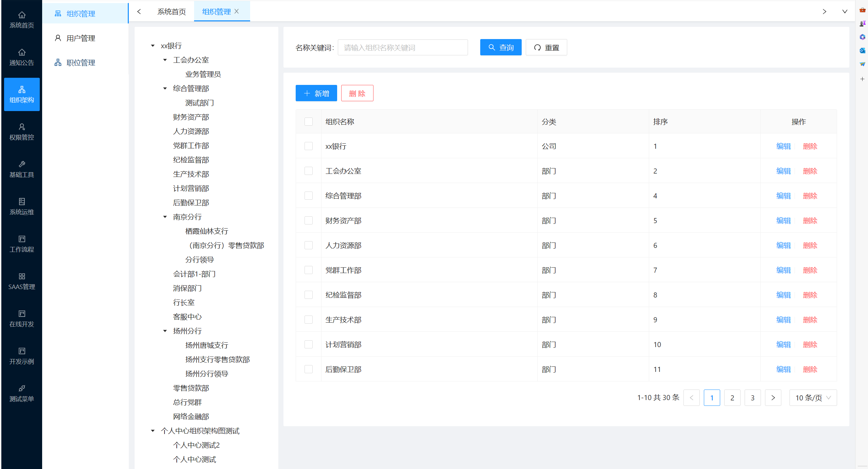The height and width of the screenshot is (469, 868).
Task: Check the 工会办公室 row checkbox
Action: 309,171
